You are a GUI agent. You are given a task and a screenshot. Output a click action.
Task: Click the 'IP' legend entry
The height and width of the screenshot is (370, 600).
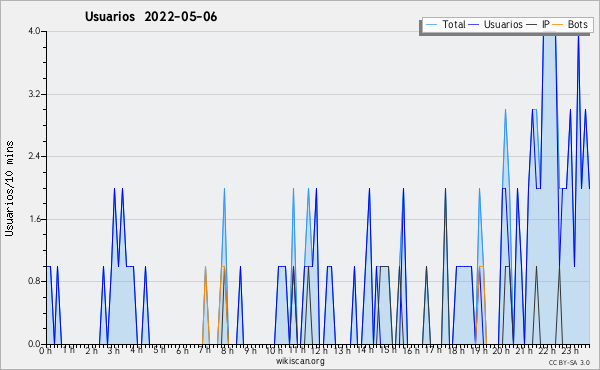(x=546, y=24)
